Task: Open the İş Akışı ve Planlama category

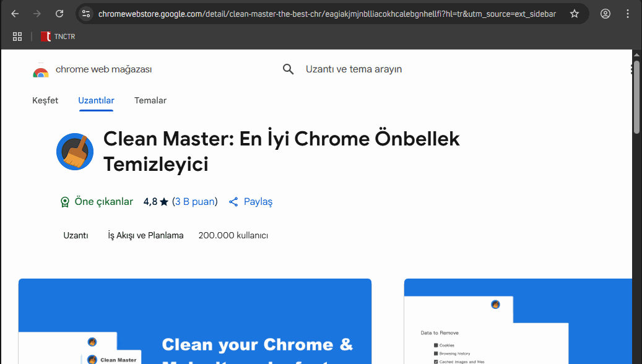Action: point(145,235)
